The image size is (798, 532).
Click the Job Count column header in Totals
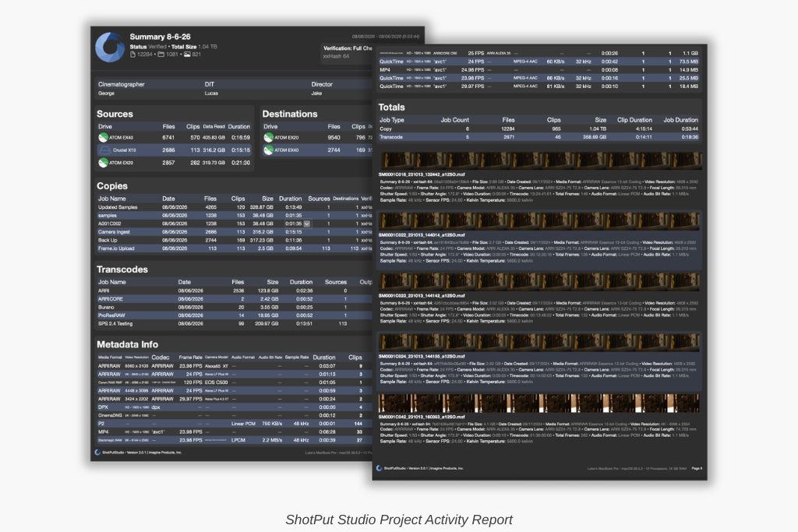click(x=454, y=120)
